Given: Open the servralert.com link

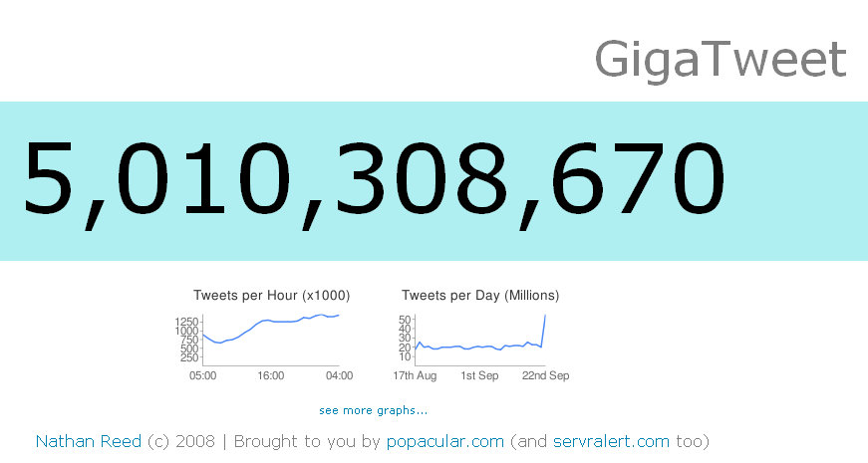Looking at the screenshot, I should pyautogui.click(x=611, y=441).
